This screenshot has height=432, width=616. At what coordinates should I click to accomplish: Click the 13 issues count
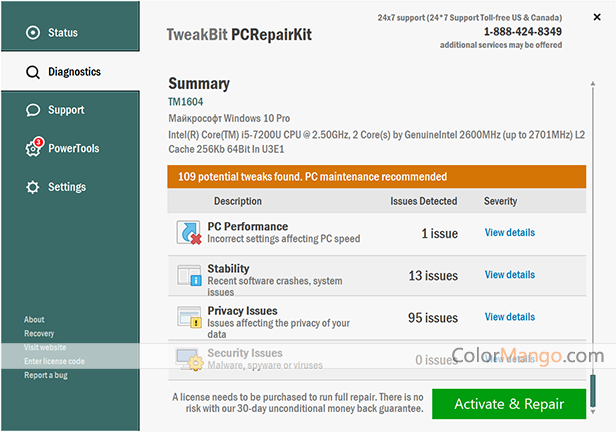pyautogui.click(x=433, y=276)
